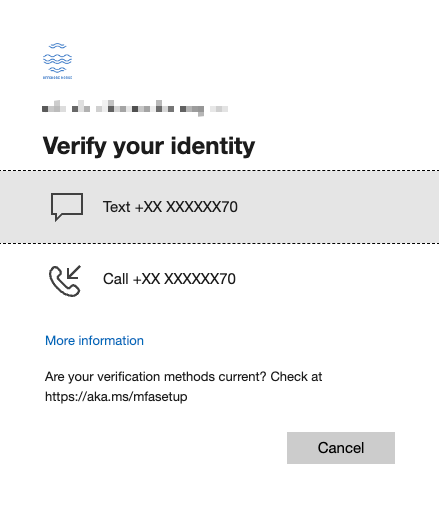Image resolution: width=439 pixels, height=508 pixels.
Task: Click the blue waves organization logo
Action: (x=57, y=61)
